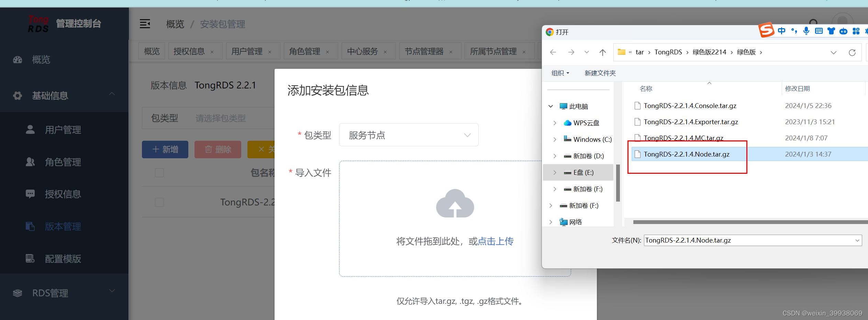Click 新建文件夹 in the file dialog

[600, 73]
